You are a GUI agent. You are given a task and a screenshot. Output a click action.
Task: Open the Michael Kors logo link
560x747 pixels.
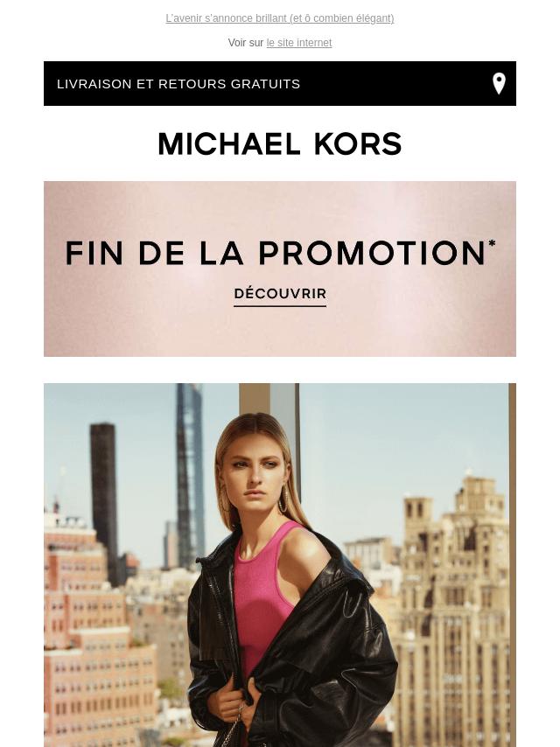coord(280,143)
